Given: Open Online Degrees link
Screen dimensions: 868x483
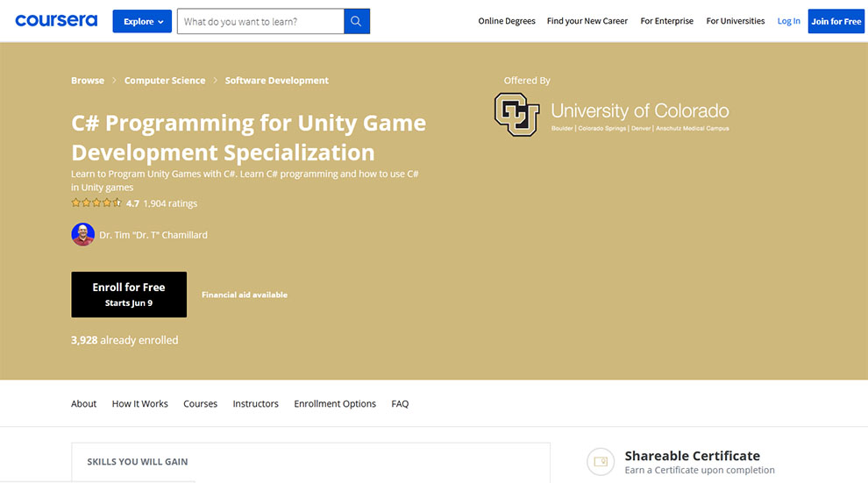Looking at the screenshot, I should (x=507, y=21).
